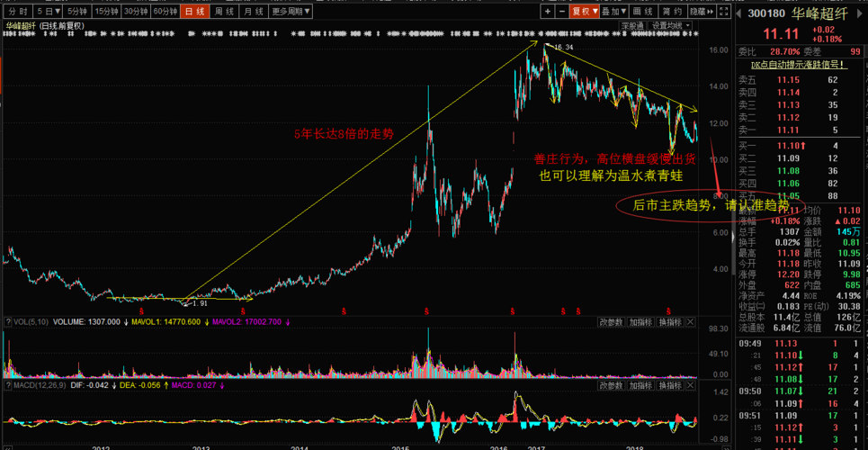Toggle the 画线 drawing tool mode
Image resolution: width=868 pixels, height=450 pixels.
(x=644, y=12)
